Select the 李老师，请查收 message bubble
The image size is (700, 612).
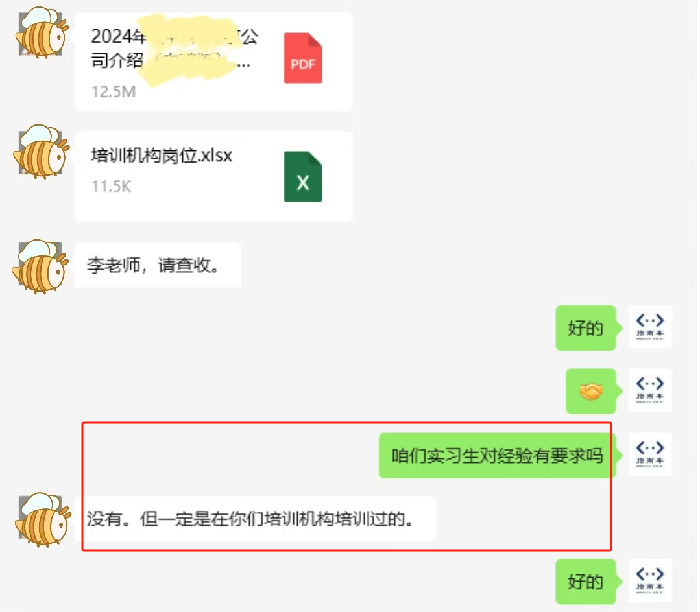[158, 265]
